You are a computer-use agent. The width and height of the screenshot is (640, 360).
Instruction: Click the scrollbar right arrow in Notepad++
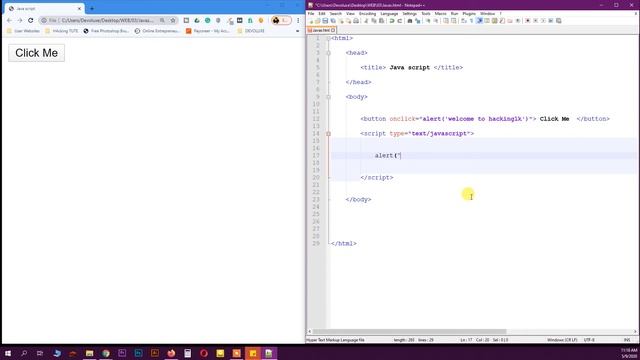pyautogui.click(x=635, y=331)
